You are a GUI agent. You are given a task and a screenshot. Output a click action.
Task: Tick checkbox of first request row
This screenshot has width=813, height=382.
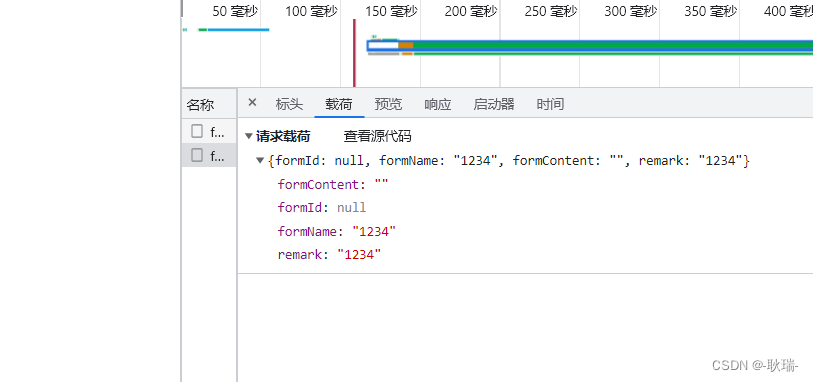click(x=197, y=131)
